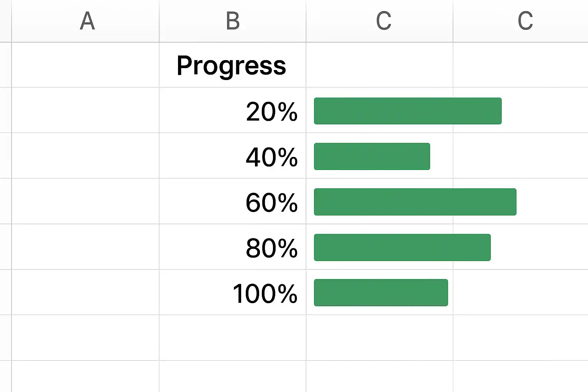The width and height of the screenshot is (588, 392).
Task: Click the empty cell right of Progress
Action: tap(379, 65)
